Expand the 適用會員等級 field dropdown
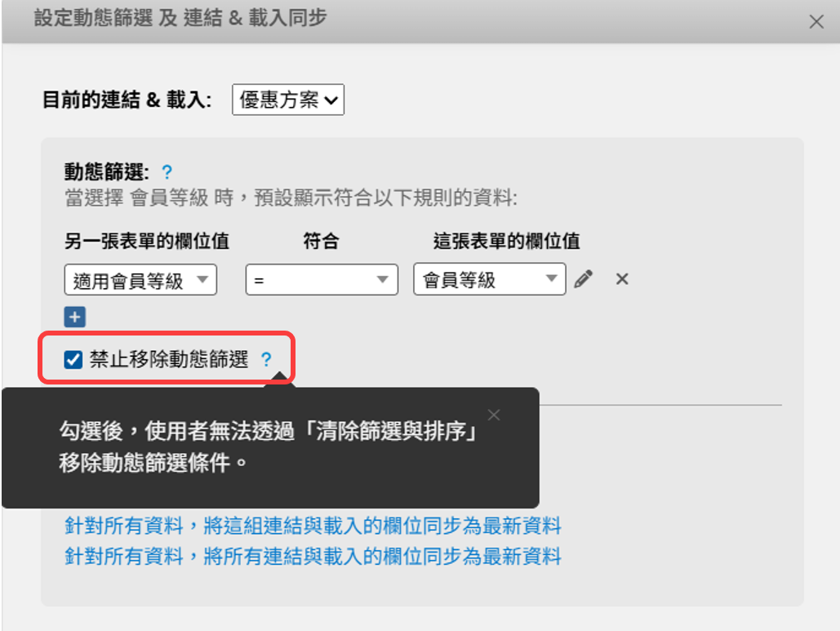The image size is (840, 631). click(140, 280)
